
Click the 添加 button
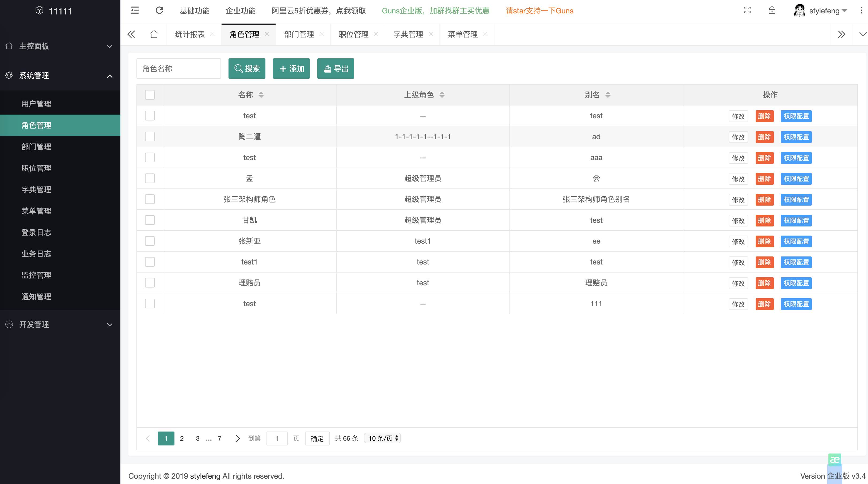point(291,69)
